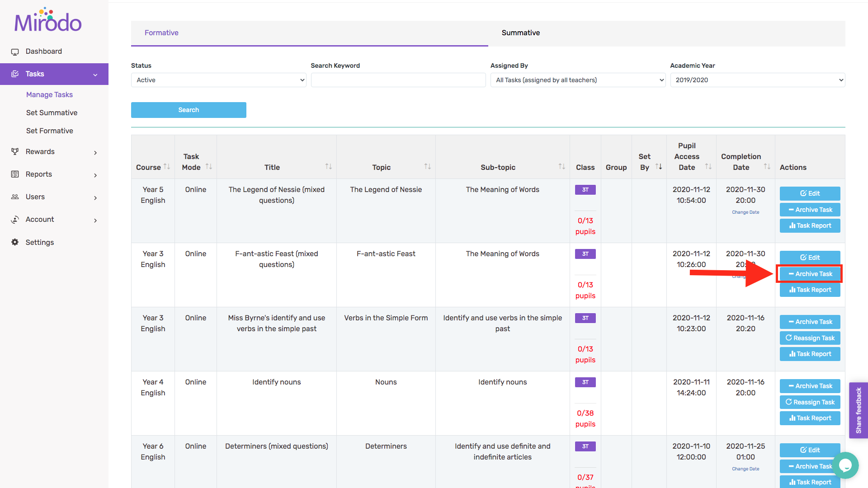868x488 pixels.
Task: Click the Mirodo logo
Action: [48, 20]
